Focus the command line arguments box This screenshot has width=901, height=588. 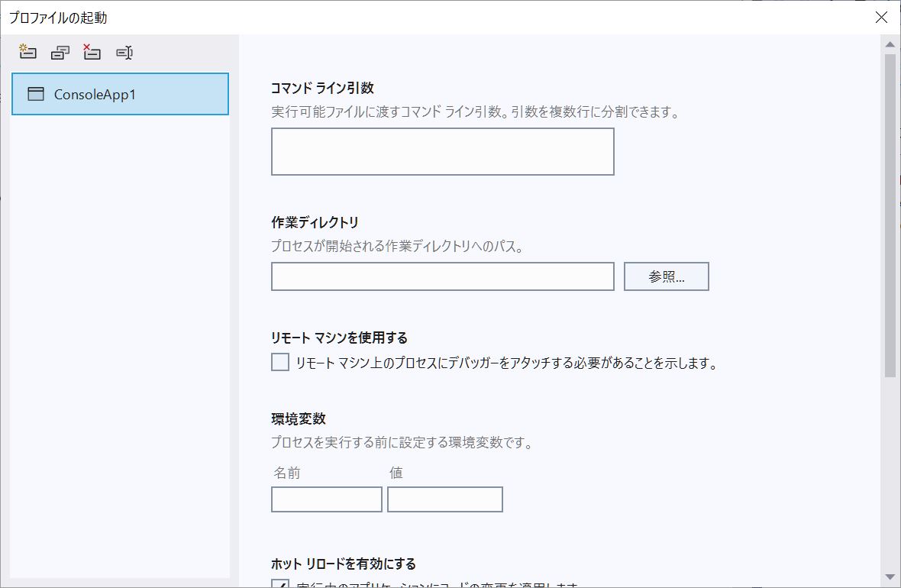(x=443, y=151)
